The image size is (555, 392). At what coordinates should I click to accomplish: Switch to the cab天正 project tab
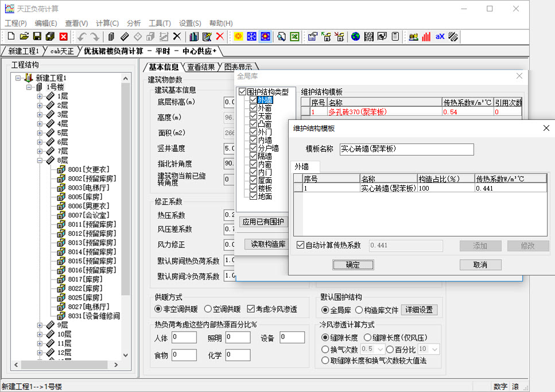[62, 51]
